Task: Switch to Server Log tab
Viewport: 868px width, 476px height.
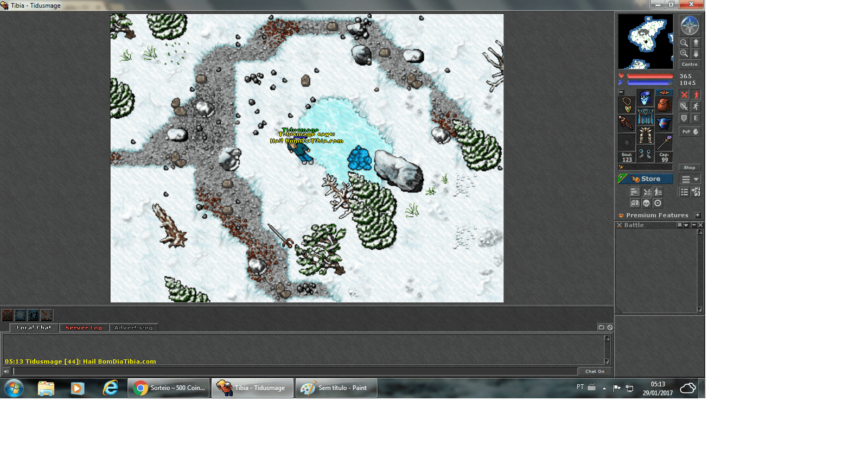Action: click(84, 327)
